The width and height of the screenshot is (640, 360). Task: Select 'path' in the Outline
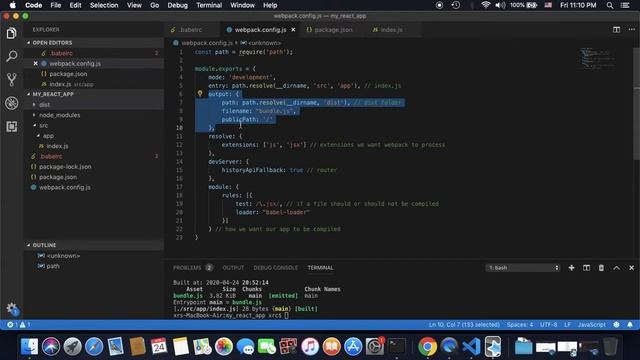pyautogui.click(x=53, y=266)
